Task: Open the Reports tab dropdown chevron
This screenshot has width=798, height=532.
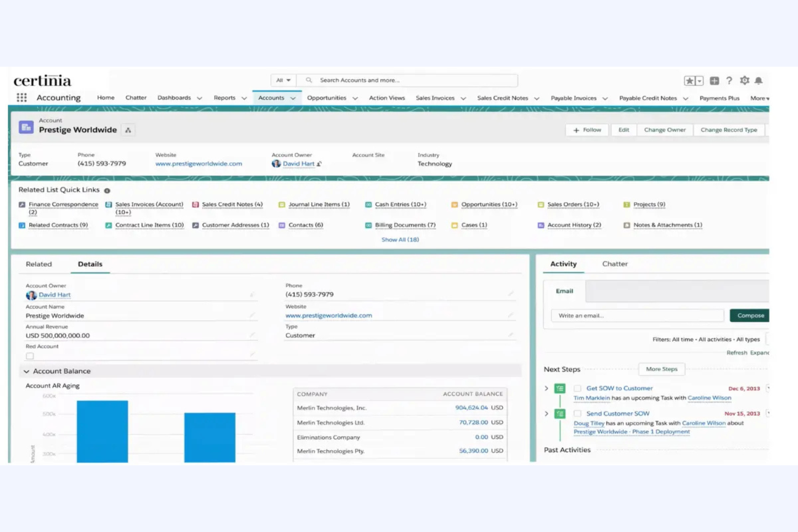Action: coord(244,98)
